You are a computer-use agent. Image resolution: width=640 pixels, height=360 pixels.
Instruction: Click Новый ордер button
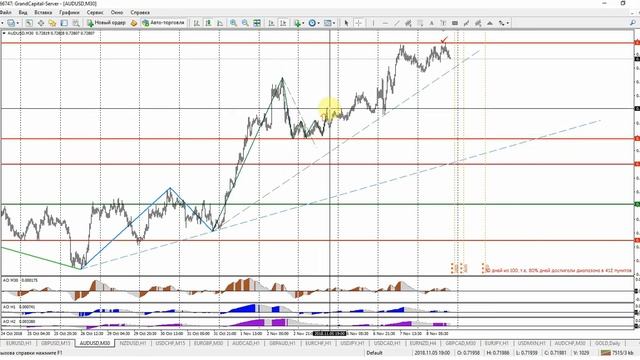pyautogui.click(x=107, y=23)
